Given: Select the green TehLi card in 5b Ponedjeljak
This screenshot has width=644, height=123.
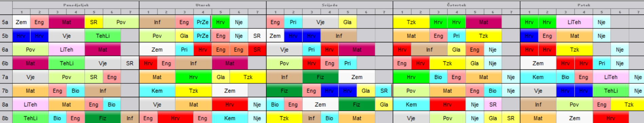Looking at the screenshot, I should pos(103,36).
